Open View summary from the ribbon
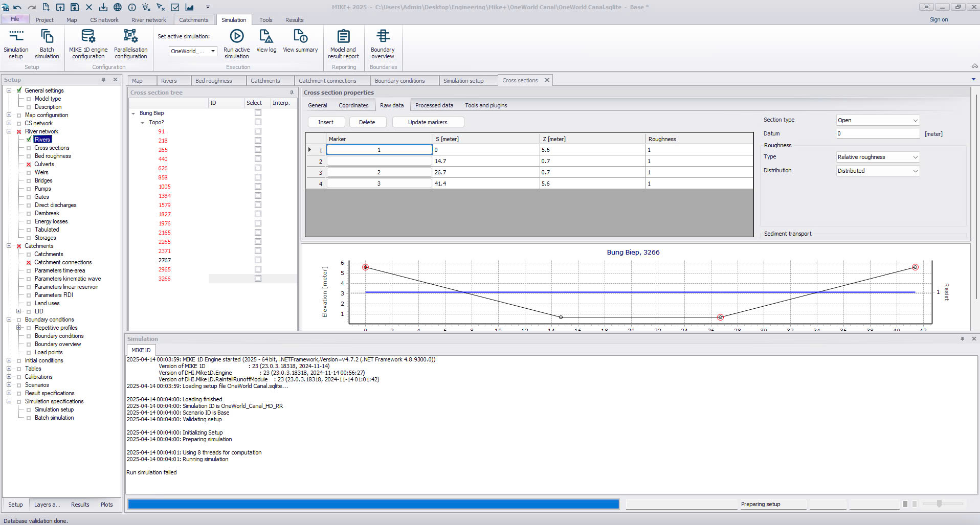The height and width of the screenshot is (525, 980). pyautogui.click(x=300, y=37)
